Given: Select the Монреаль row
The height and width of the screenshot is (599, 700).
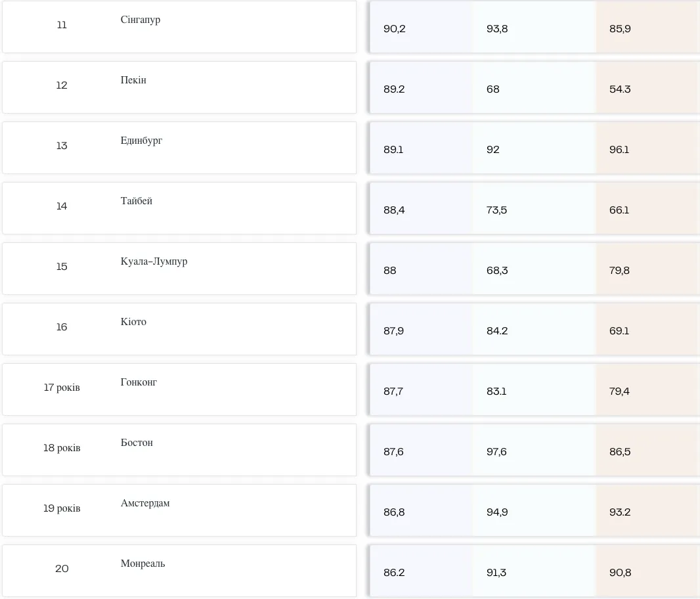Looking at the screenshot, I should [179, 571].
